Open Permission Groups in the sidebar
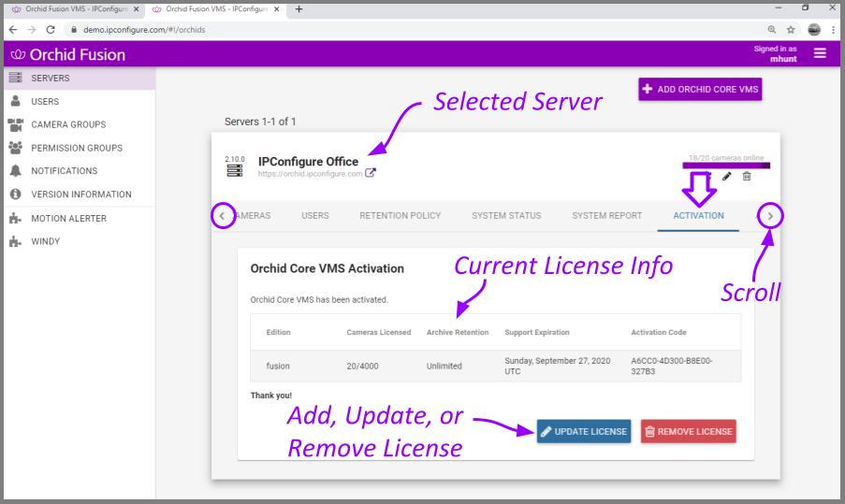This screenshot has width=845, height=504. (x=80, y=148)
